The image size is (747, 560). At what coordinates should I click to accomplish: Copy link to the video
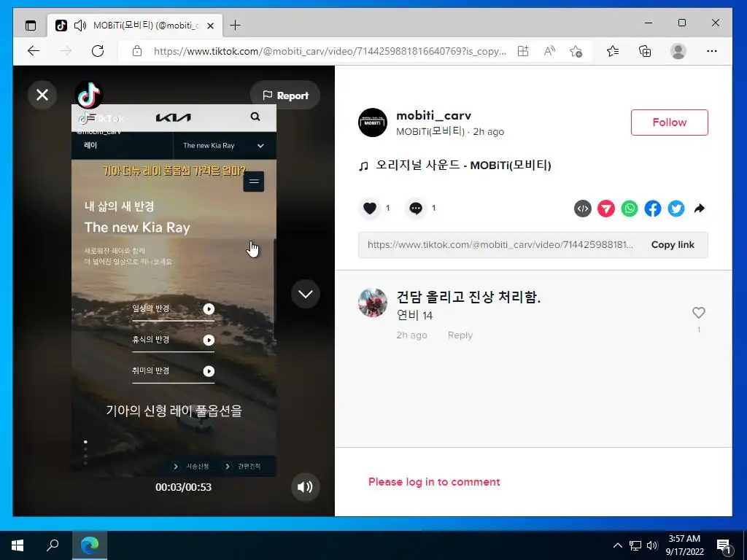pyautogui.click(x=673, y=245)
